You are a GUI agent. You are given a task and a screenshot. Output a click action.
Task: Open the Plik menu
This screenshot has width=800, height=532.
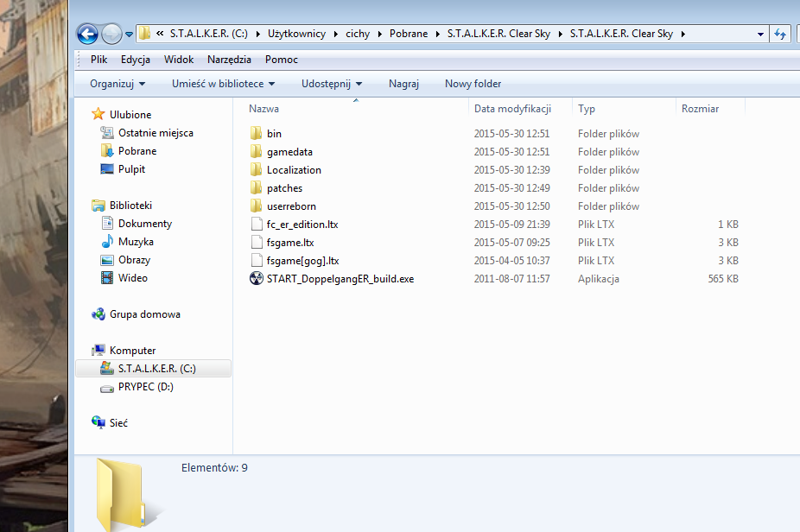(99, 60)
